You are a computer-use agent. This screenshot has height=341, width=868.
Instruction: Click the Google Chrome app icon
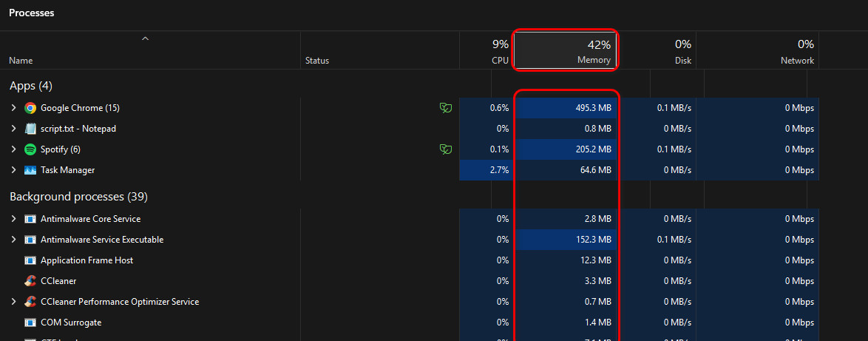pyautogui.click(x=30, y=108)
